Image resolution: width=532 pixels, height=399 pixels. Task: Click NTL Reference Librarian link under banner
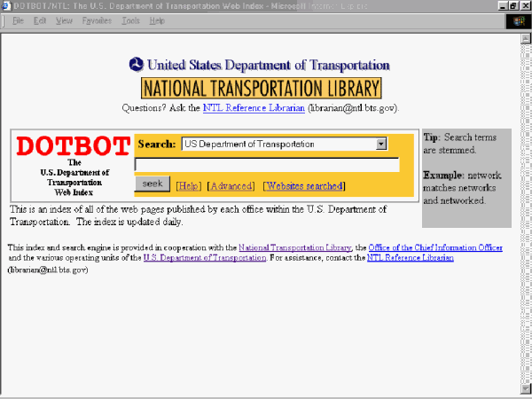point(254,107)
